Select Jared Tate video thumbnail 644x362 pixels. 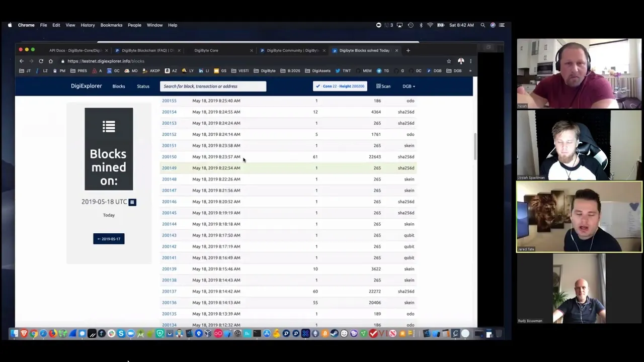[579, 217]
